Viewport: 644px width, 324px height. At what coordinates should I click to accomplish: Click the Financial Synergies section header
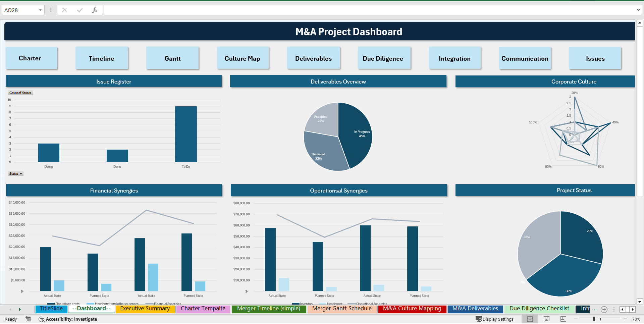click(x=114, y=191)
